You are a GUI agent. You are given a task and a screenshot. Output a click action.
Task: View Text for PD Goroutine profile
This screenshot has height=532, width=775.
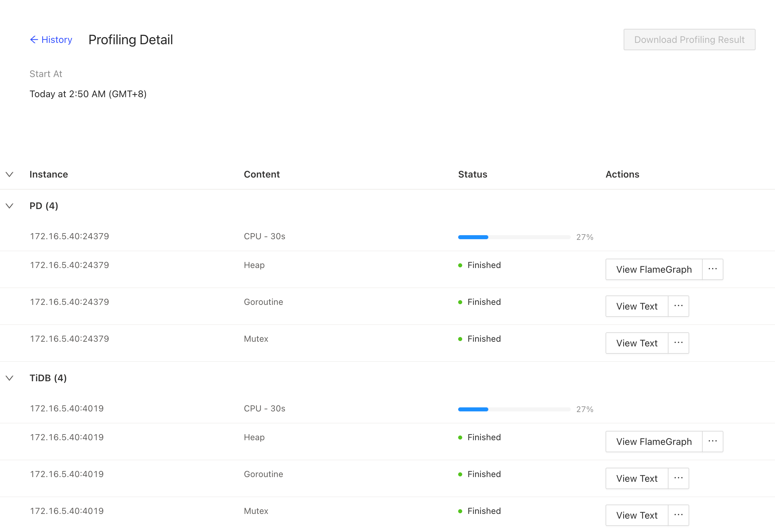point(636,306)
